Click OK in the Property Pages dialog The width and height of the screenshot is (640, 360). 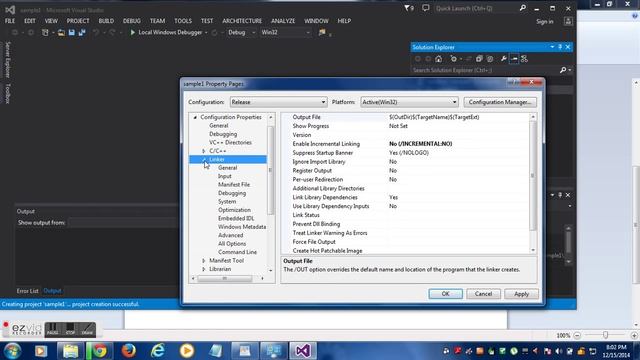445,294
